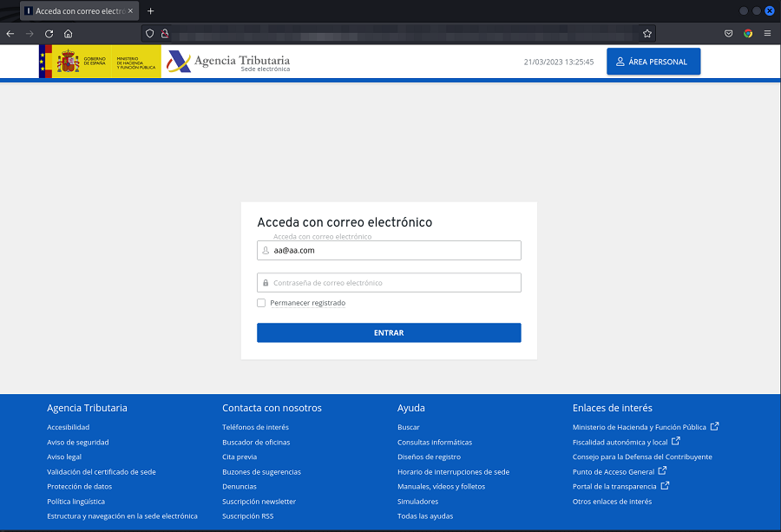781x532 pixels.
Task: Click the Contraseña de correo electrónico input field
Action: tap(389, 282)
